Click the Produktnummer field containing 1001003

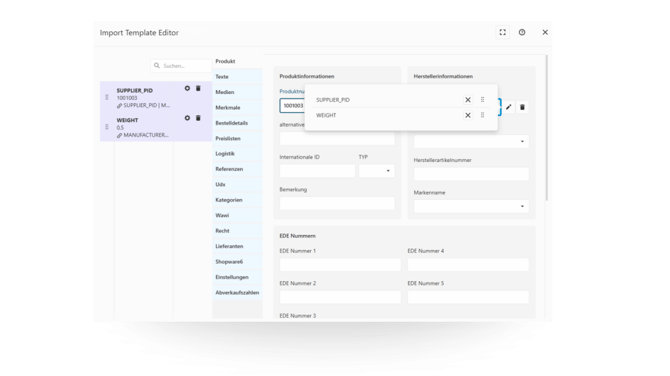point(293,106)
